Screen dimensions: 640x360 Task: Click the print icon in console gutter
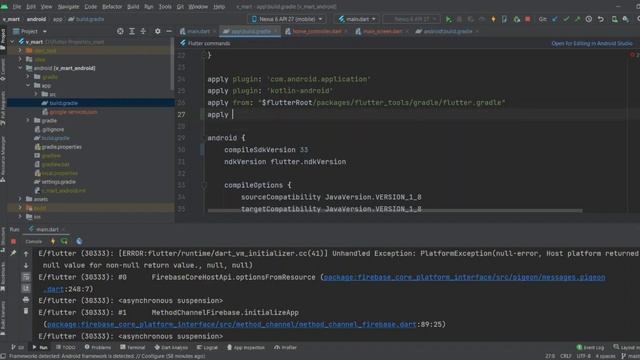coord(26,300)
